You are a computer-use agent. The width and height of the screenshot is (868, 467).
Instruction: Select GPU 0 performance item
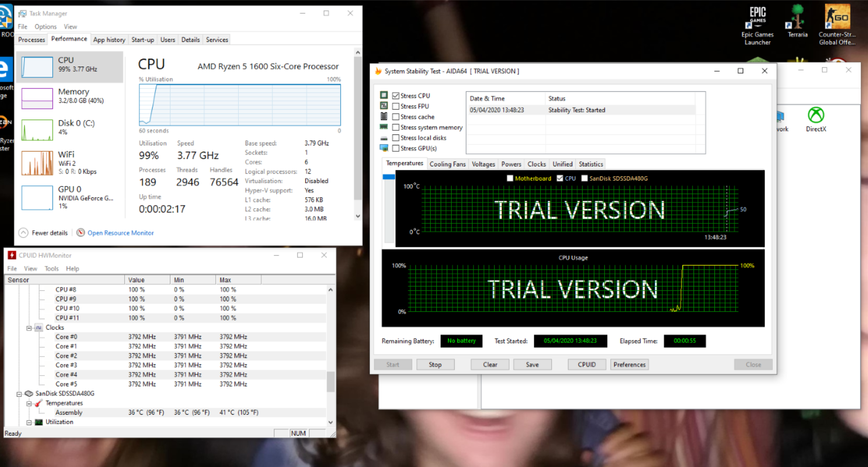coord(70,197)
